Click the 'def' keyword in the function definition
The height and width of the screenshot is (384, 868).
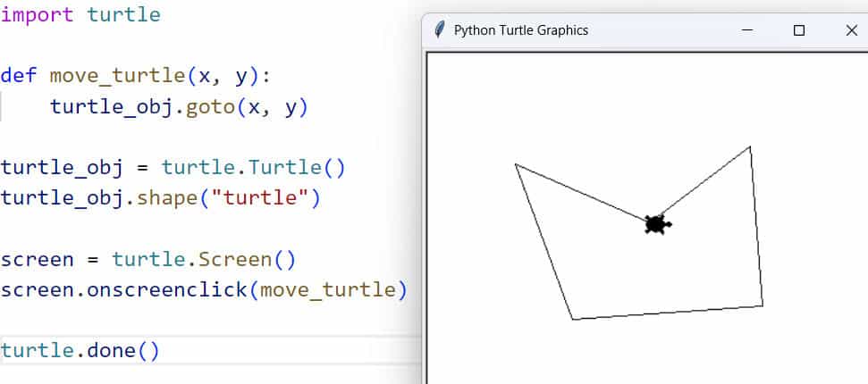coord(18,74)
